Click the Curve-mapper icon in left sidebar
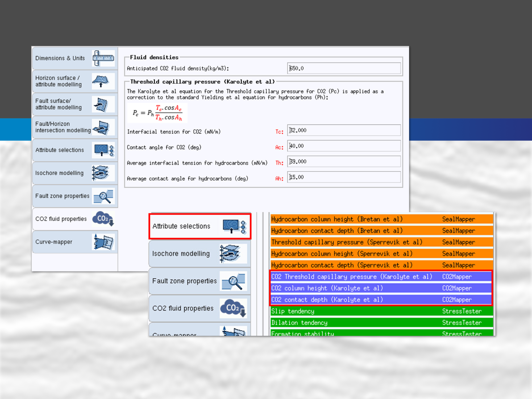This screenshot has height=399, width=532. coord(103,242)
